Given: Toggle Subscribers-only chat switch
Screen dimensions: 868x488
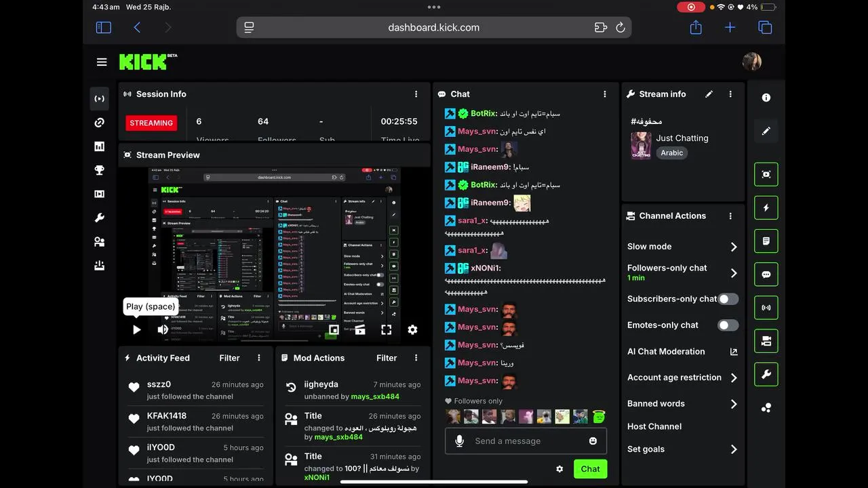Looking at the screenshot, I should click(x=728, y=299).
